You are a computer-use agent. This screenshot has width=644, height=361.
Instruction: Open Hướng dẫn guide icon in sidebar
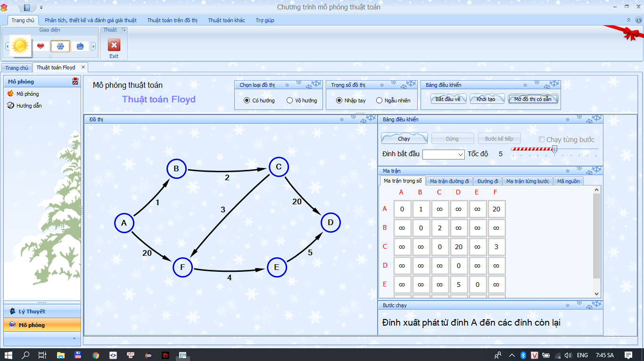[10, 106]
